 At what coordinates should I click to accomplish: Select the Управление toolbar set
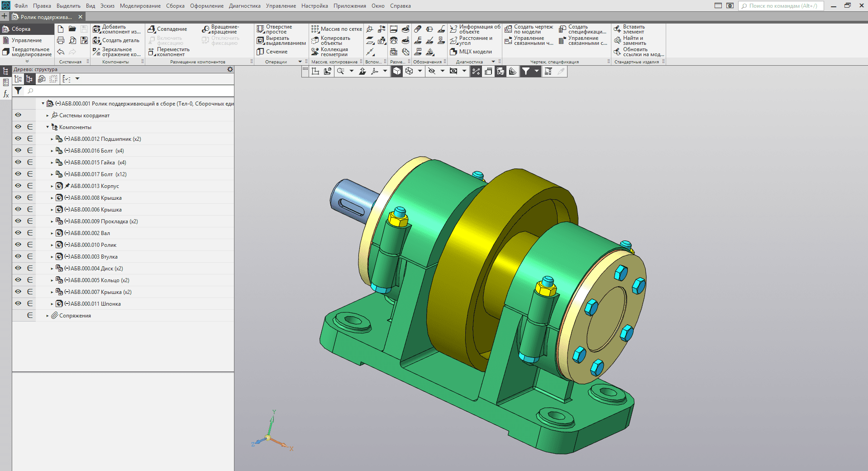[26, 40]
